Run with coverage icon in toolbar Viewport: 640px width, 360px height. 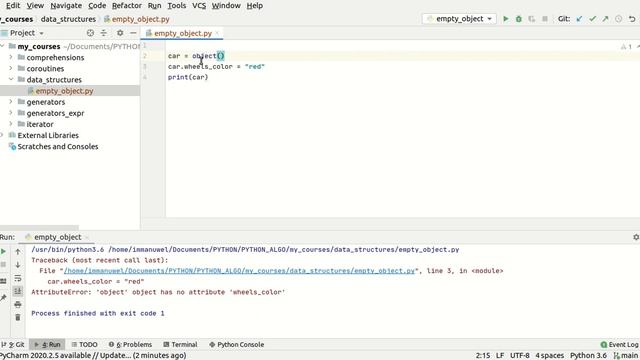[531, 19]
